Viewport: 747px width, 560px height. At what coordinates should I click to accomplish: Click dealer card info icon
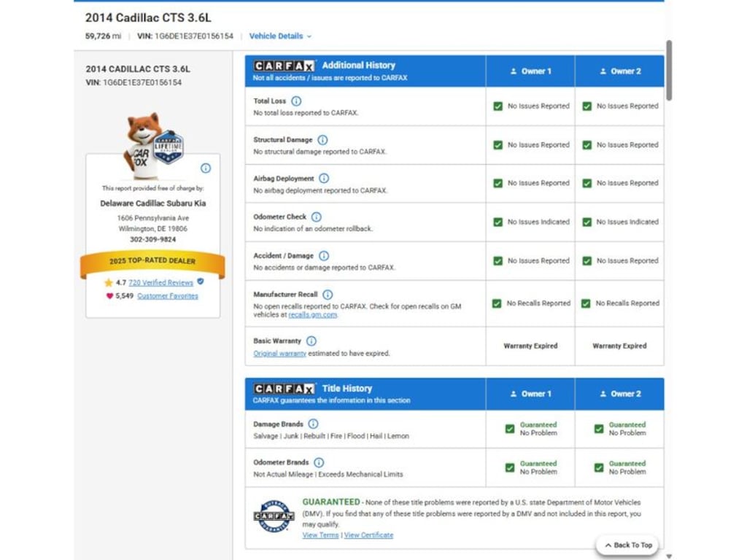[206, 168]
